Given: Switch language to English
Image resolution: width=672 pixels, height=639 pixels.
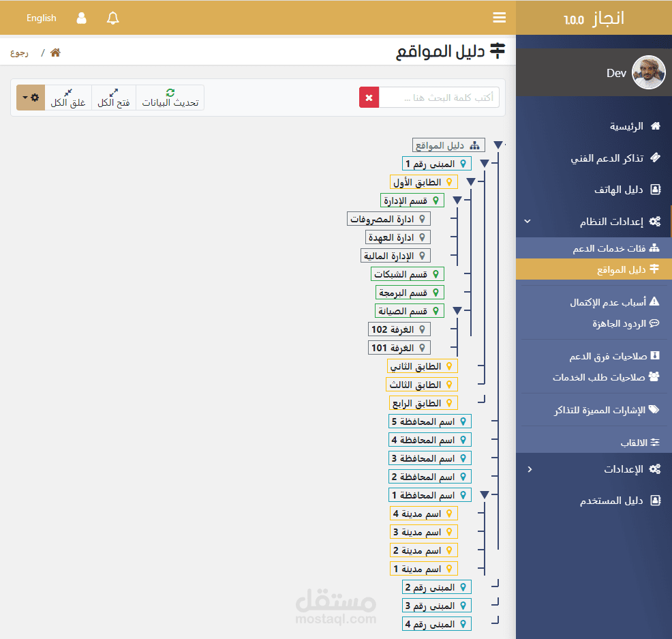Looking at the screenshot, I should [x=42, y=18].
